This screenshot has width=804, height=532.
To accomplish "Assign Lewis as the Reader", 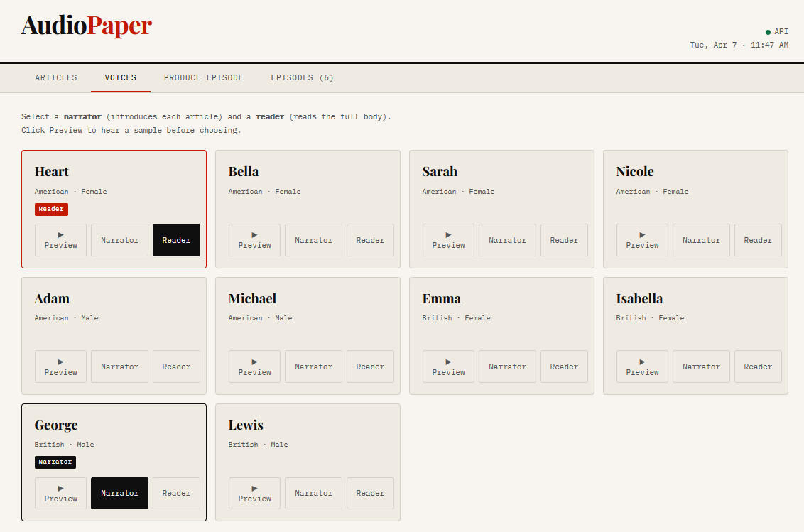I will coord(370,493).
